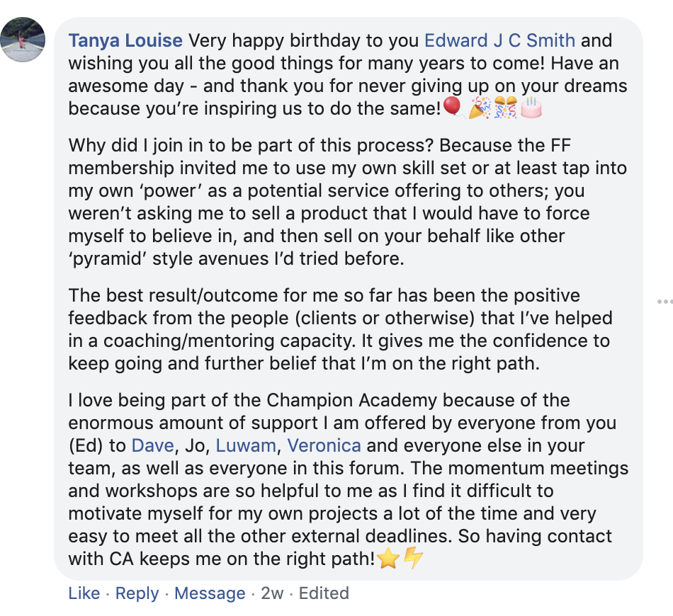Screen dimensions: 673x616
Task: Click the confetti ball emoji
Action: click(505, 108)
